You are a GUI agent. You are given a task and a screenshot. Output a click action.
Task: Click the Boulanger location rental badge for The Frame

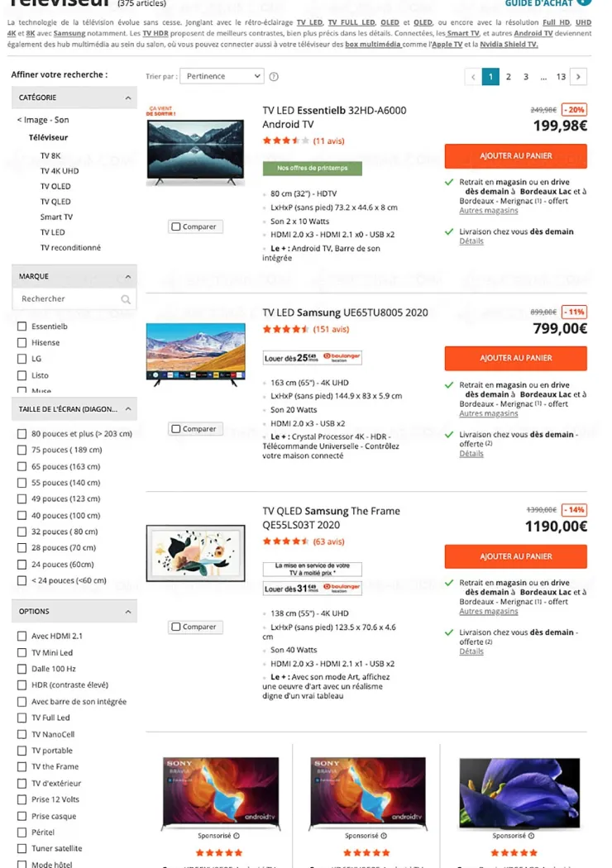coord(313,589)
